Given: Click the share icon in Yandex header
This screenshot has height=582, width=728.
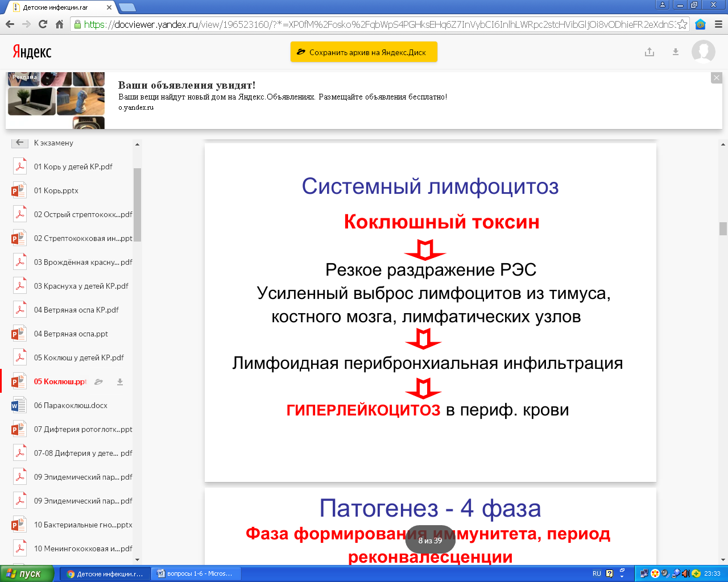Looking at the screenshot, I should pyautogui.click(x=650, y=52).
